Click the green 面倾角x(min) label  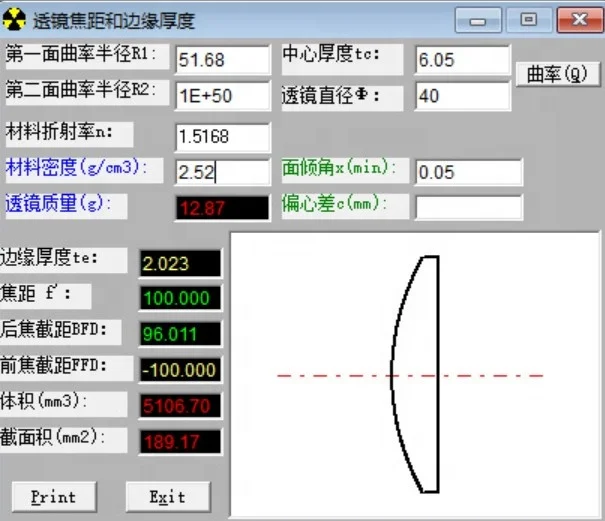345,170
